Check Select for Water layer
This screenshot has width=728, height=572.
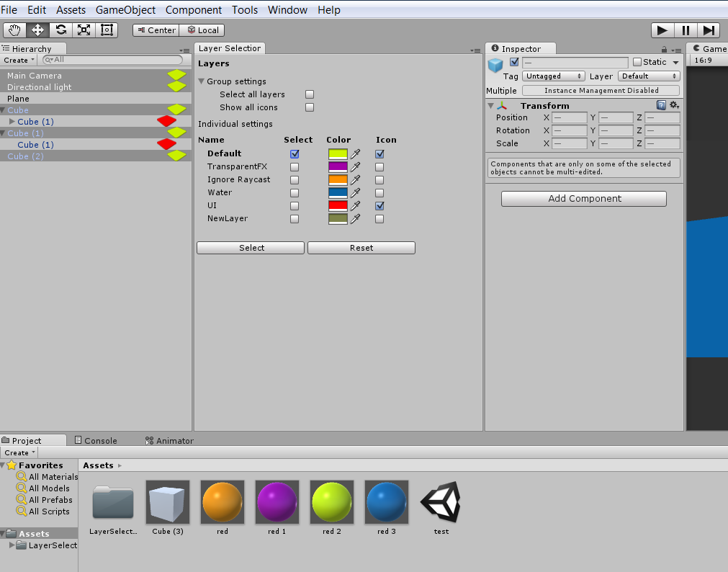click(x=295, y=193)
